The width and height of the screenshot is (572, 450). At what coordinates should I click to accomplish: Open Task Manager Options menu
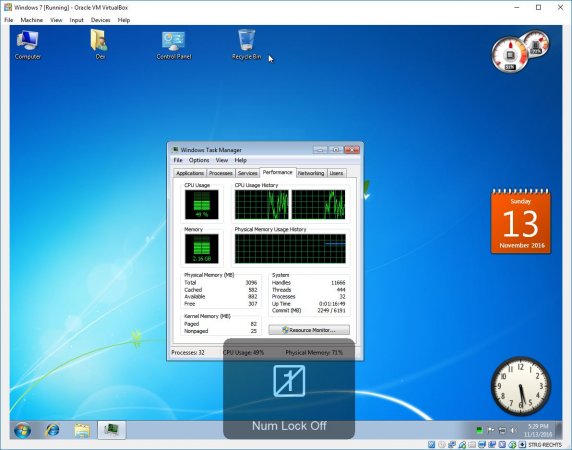[199, 160]
